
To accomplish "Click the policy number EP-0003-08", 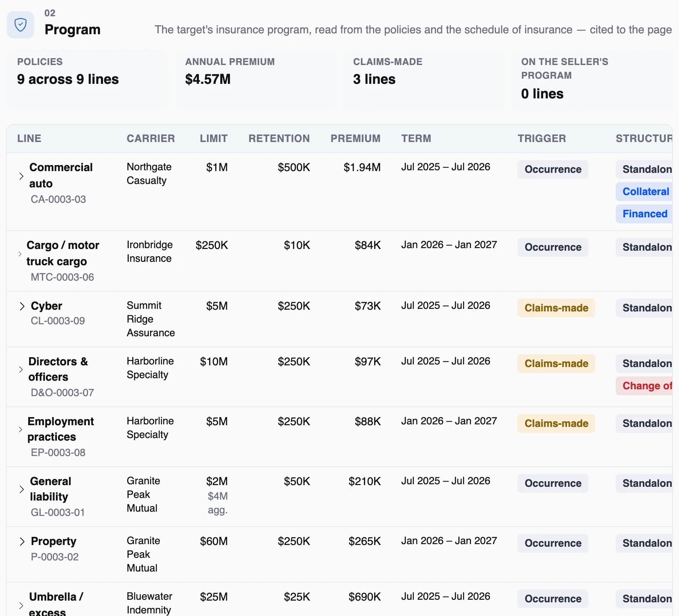I will (x=58, y=453).
